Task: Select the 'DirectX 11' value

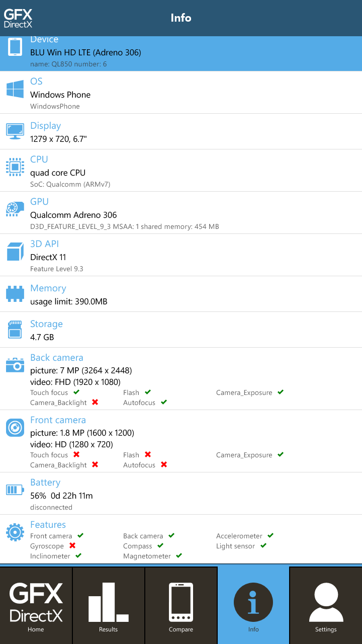Action: tap(48, 257)
